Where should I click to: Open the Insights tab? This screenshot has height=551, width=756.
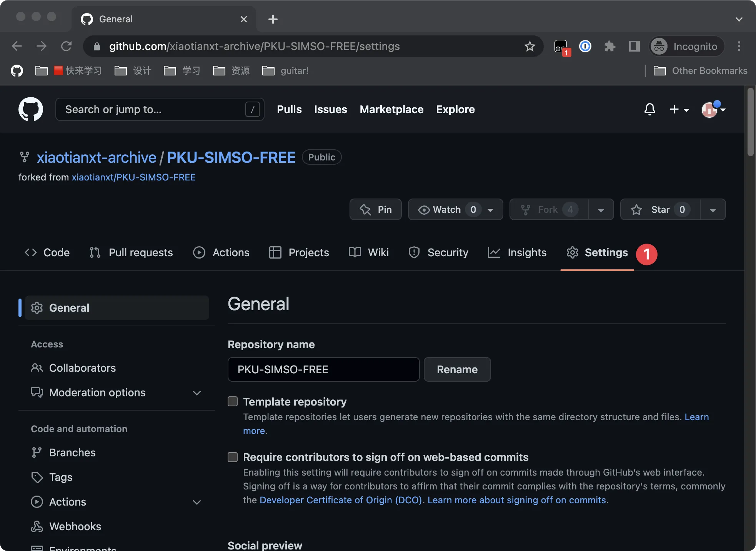(517, 252)
